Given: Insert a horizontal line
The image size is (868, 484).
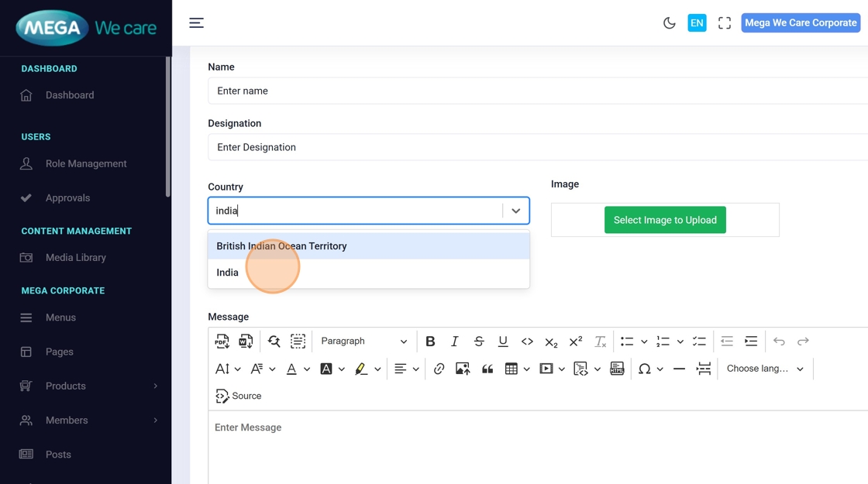Looking at the screenshot, I should click(679, 369).
